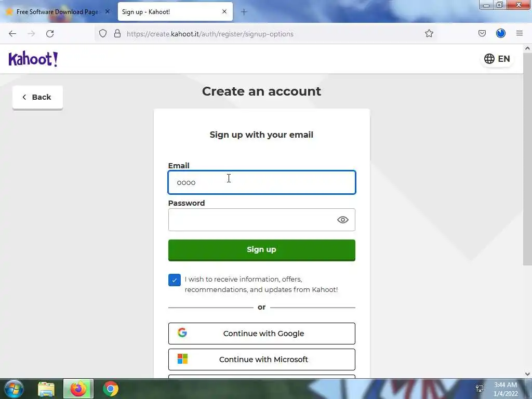Viewport: 532px width, 399px height.
Task: Select the Sign up - Kahoot! tab
Action: click(175, 12)
